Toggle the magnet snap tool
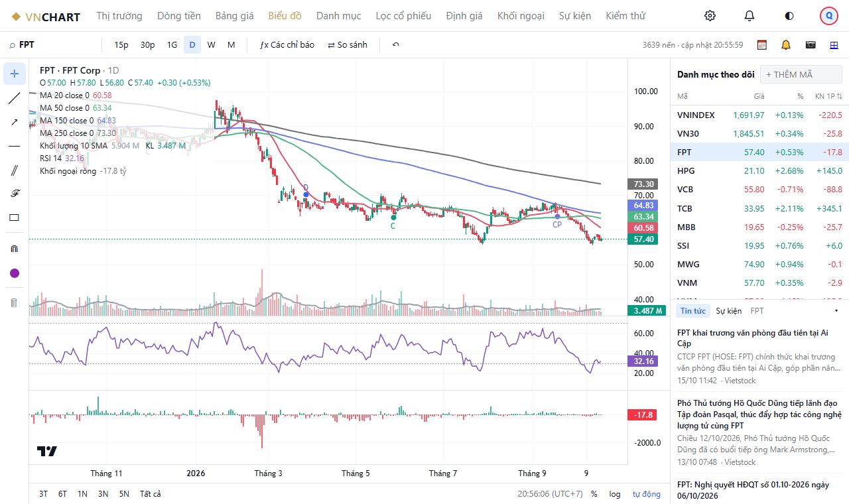 click(x=15, y=249)
